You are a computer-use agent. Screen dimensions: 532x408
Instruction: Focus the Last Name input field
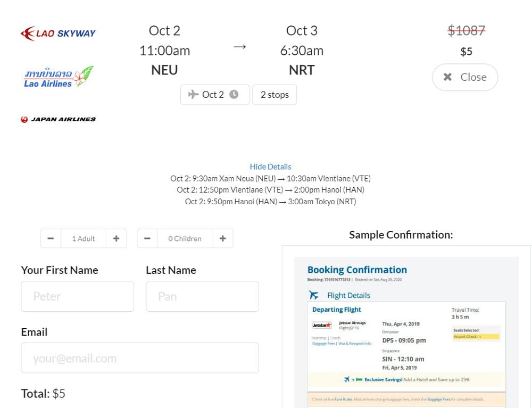pos(202,296)
